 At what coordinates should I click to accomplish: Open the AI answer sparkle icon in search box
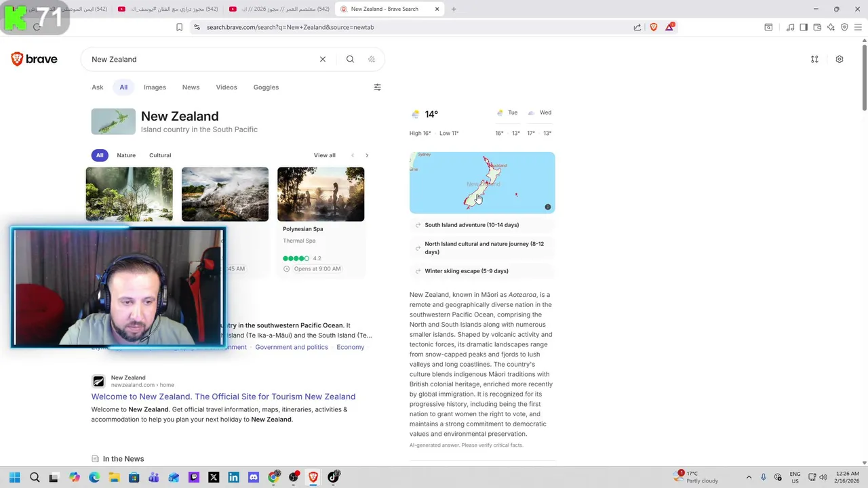(372, 59)
